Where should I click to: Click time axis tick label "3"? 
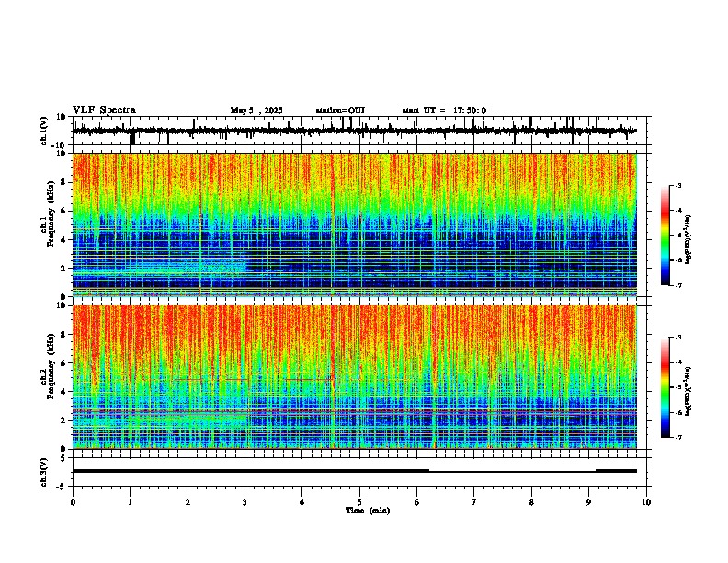coord(245,502)
